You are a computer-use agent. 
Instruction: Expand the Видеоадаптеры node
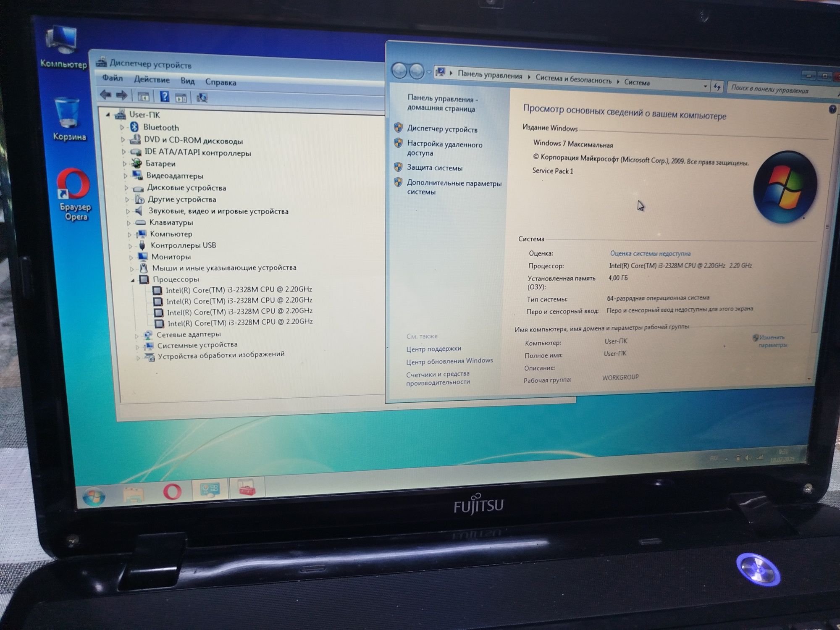(x=125, y=176)
